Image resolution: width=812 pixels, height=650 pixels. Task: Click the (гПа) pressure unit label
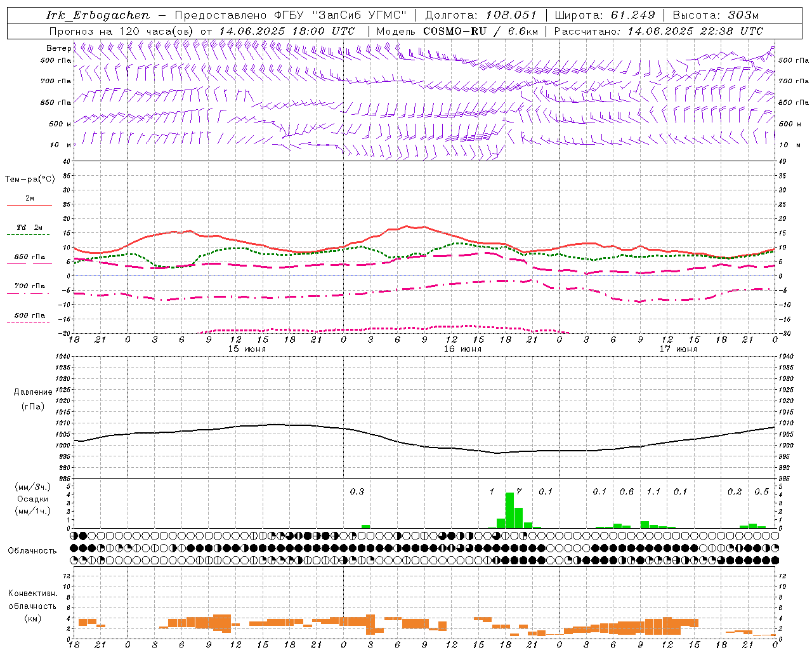pos(33,406)
